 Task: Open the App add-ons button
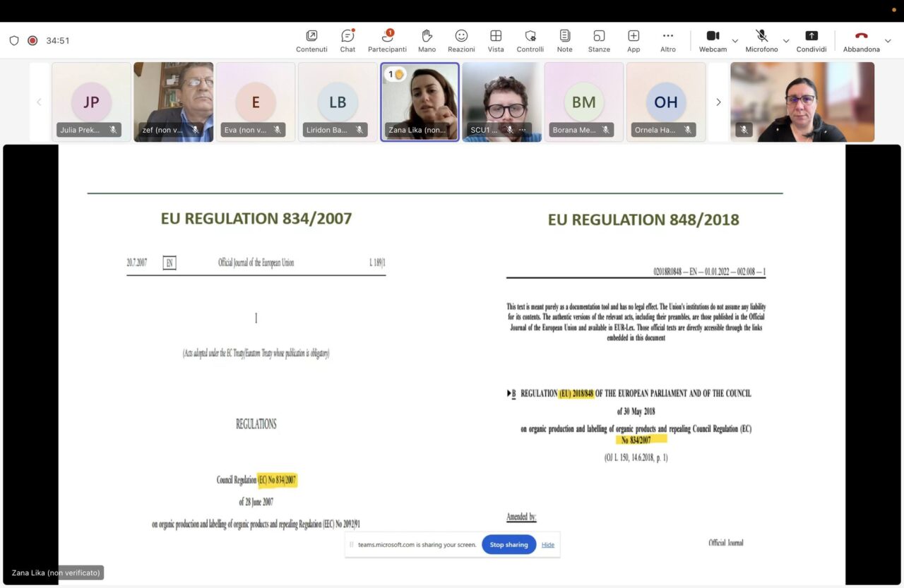(x=634, y=40)
